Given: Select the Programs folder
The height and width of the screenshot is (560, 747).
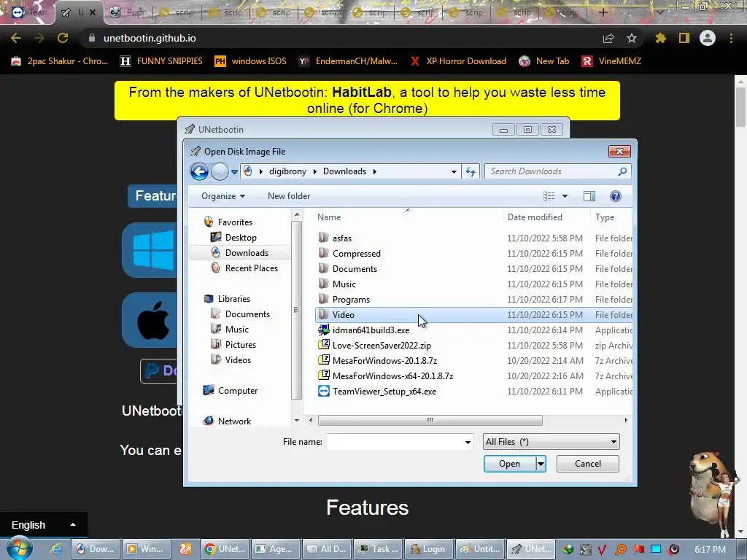Looking at the screenshot, I should click(x=344, y=299).
